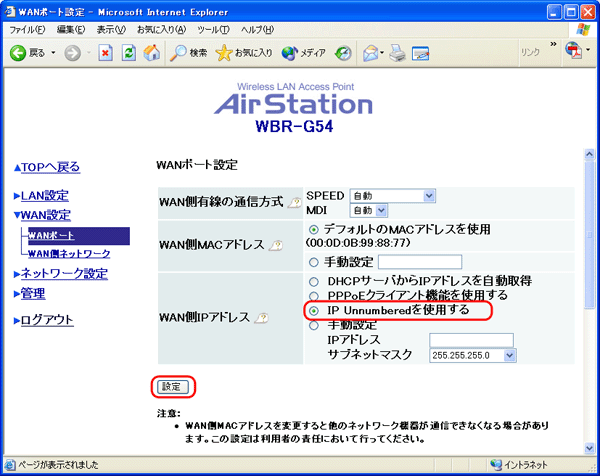Open help icon next to WAN側IPアドレス
Image resolution: width=600 pixels, height=476 pixels.
pos(262,318)
